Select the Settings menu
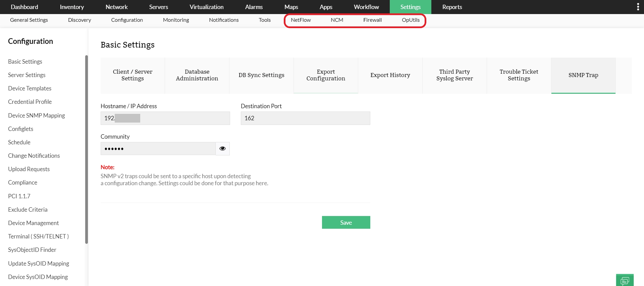The image size is (644, 286). (x=411, y=7)
